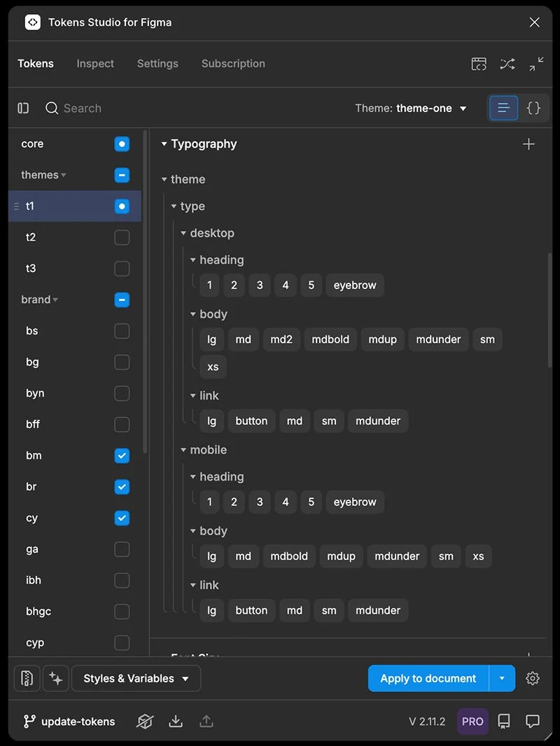The height and width of the screenshot is (746, 560).
Task: Select mobile body xs token
Action: point(478,556)
